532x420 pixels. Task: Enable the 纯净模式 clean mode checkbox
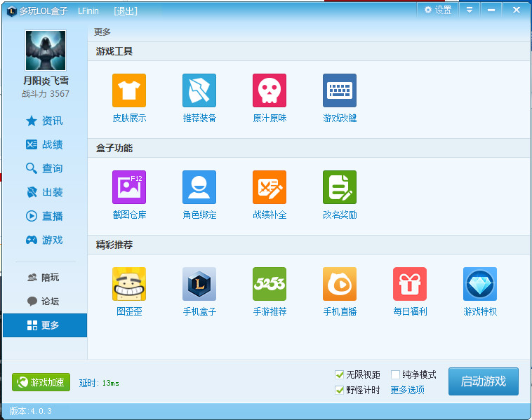click(x=395, y=374)
